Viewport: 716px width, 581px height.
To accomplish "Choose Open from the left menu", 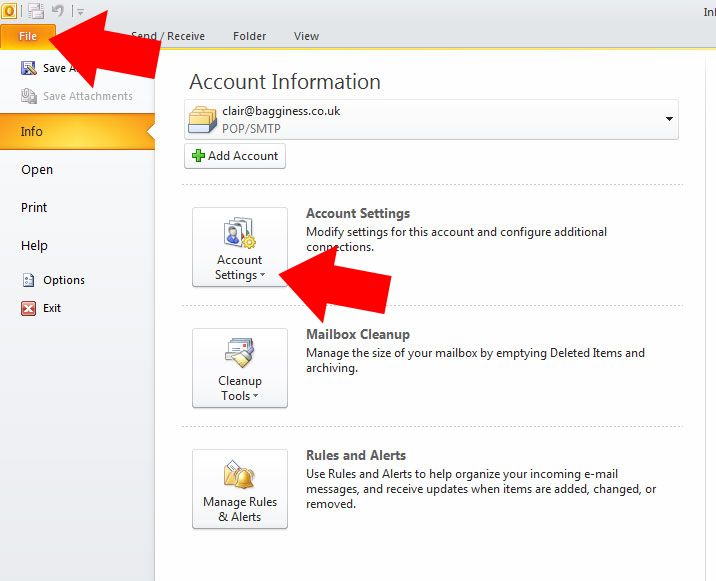I will pos(37,169).
